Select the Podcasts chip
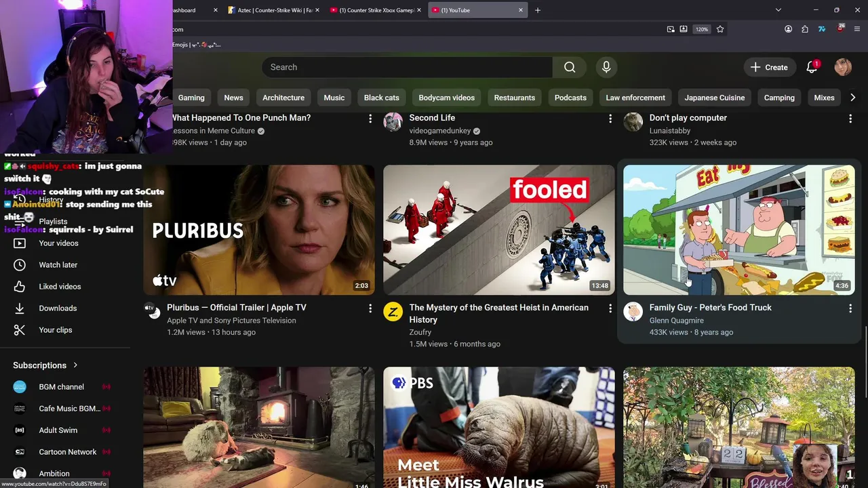This screenshot has height=488, width=868. 570,98
